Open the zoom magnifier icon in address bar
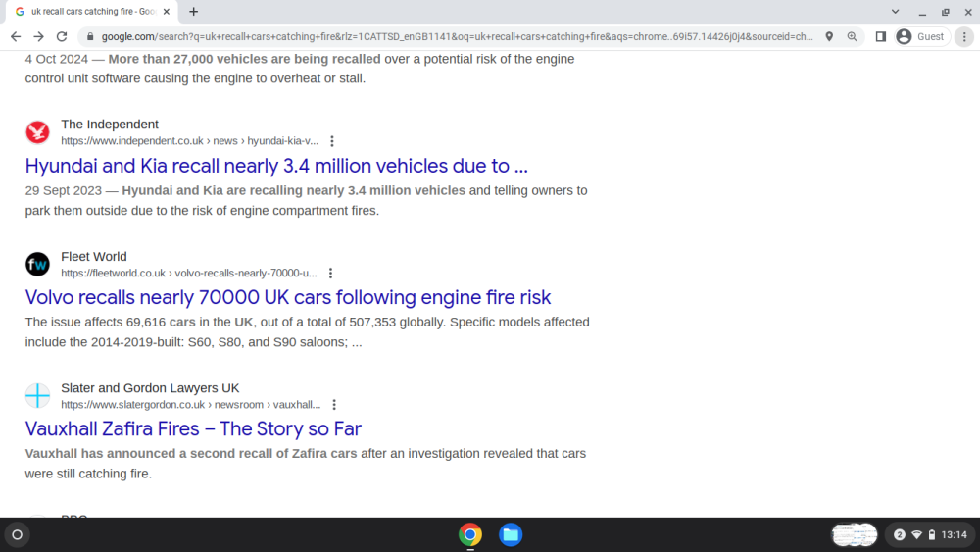The width and height of the screenshot is (980, 552). (852, 37)
